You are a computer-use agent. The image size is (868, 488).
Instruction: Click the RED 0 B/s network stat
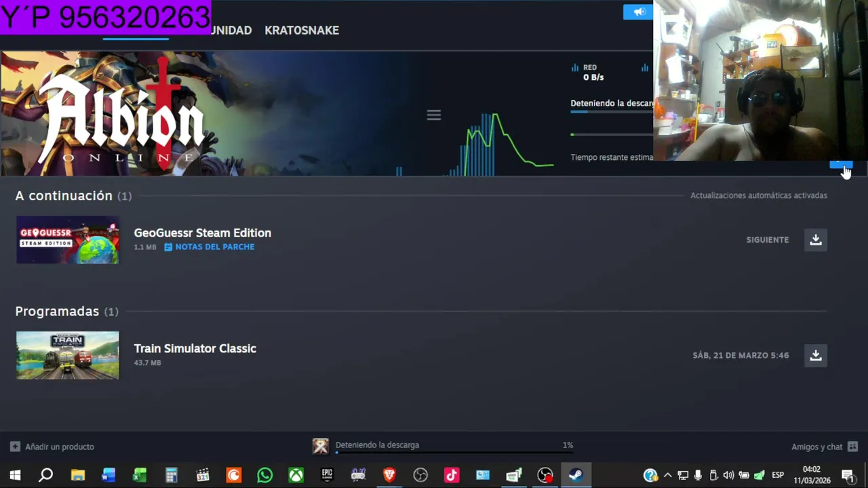coord(588,73)
